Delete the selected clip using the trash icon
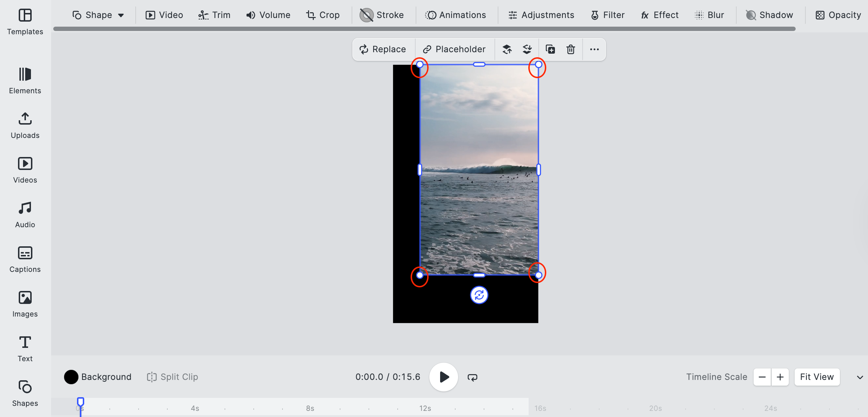The height and width of the screenshot is (417, 868). click(570, 49)
